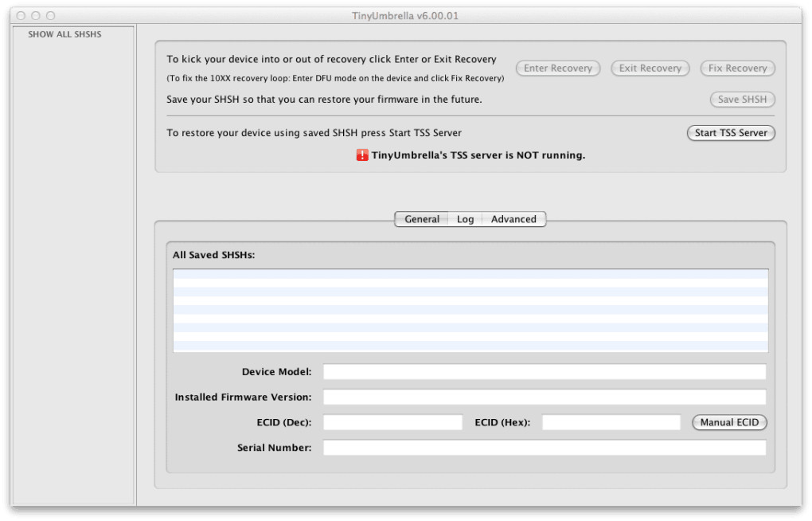Click the Serial Number field

click(545, 448)
